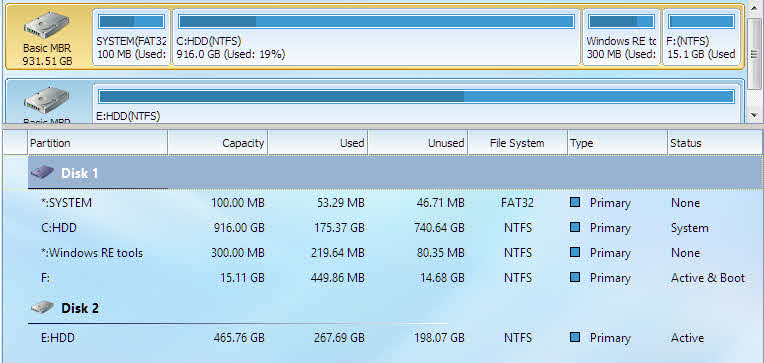Image resolution: width=764 pixels, height=363 pixels.
Task: Click the 219.64 MB used cell
Action: coord(338,253)
